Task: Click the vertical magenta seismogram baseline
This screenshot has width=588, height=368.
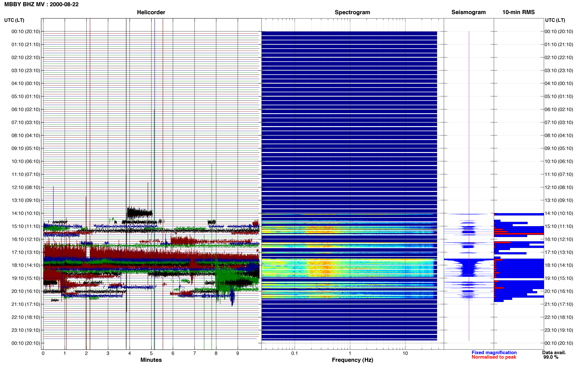Action: pos(469,186)
